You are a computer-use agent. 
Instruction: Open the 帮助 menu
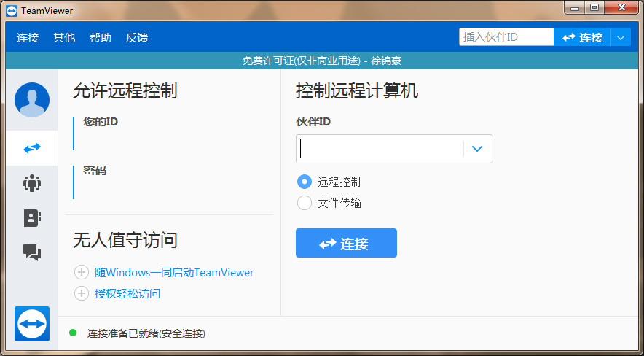[x=101, y=38]
